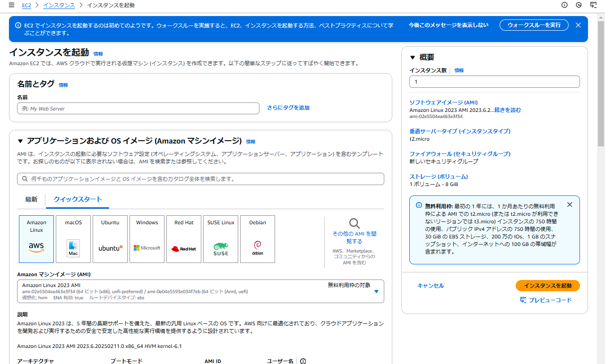Choose the Ubuntu AMI tile
This screenshot has width=605, height=364.
tap(110, 239)
